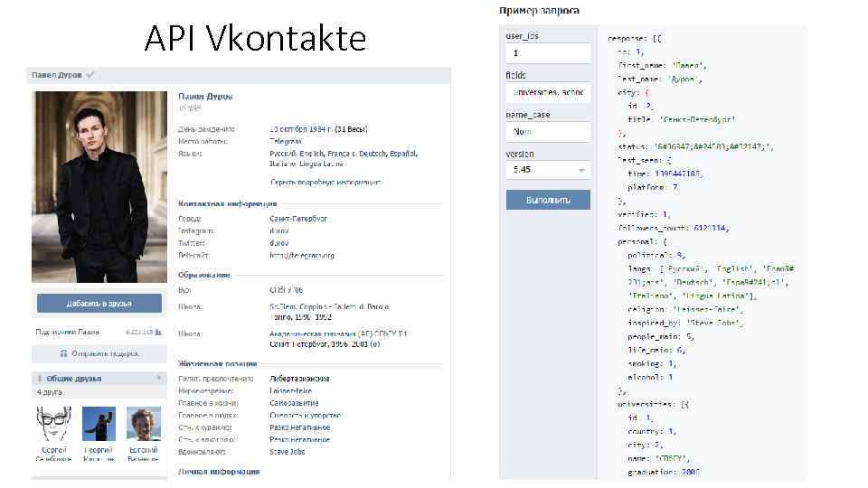
Task: Click the Смелость и упорство link
Action: tap(305, 415)
